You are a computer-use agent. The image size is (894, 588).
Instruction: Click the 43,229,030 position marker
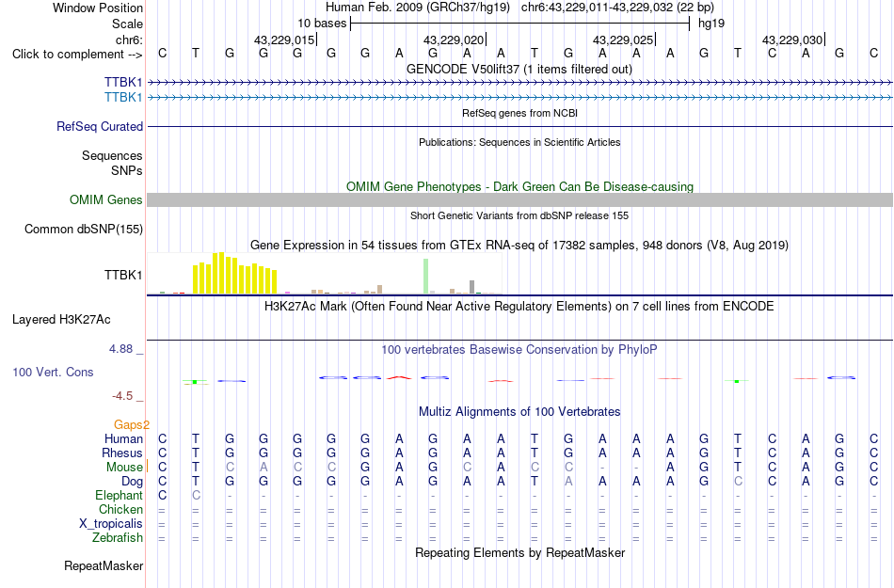coord(793,40)
